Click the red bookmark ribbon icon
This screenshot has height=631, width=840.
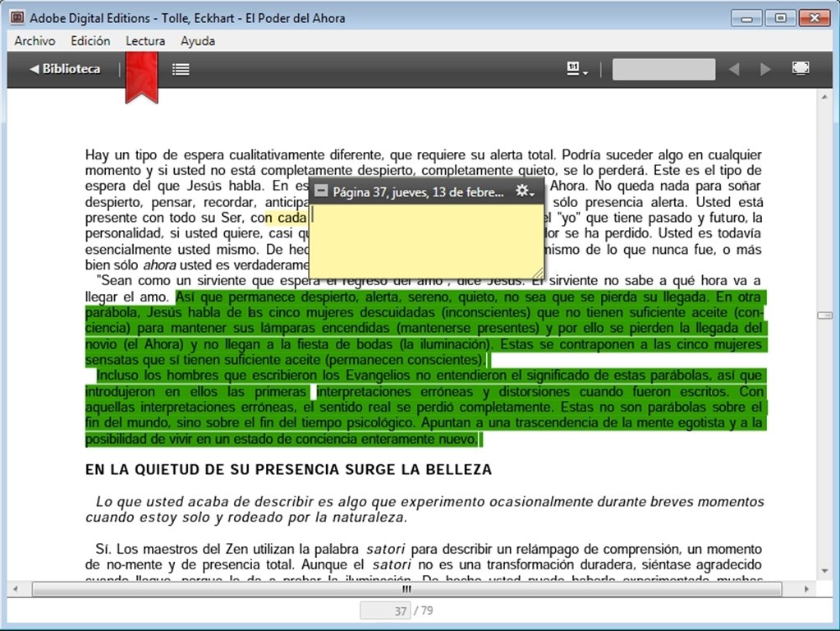(x=141, y=77)
